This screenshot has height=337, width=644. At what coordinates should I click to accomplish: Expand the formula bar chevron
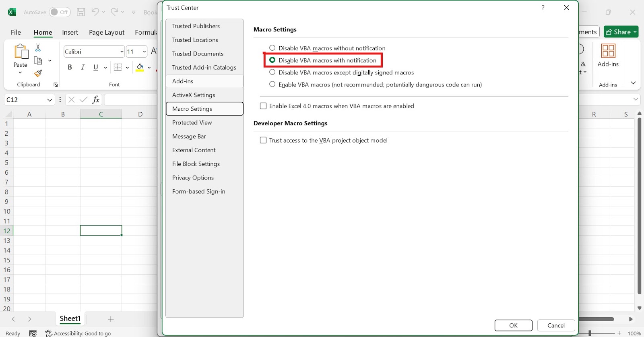coord(636,99)
